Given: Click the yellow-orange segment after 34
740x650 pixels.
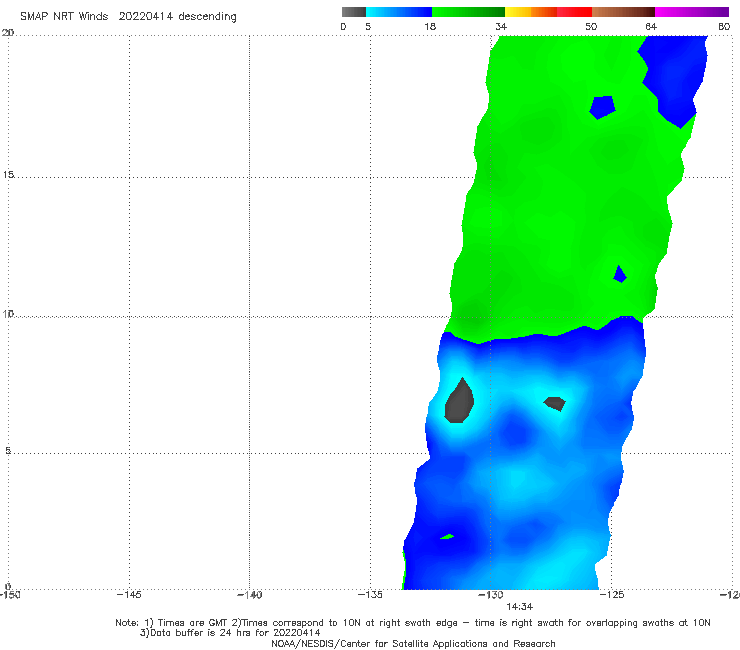Looking at the screenshot, I should tap(531, 12).
